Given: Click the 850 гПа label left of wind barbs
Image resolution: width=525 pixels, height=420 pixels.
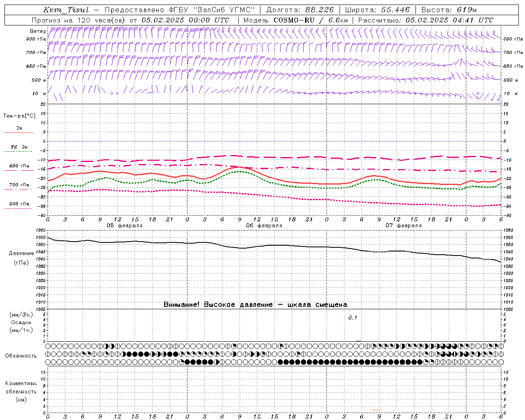Looking at the screenshot, I should pos(36,66).
